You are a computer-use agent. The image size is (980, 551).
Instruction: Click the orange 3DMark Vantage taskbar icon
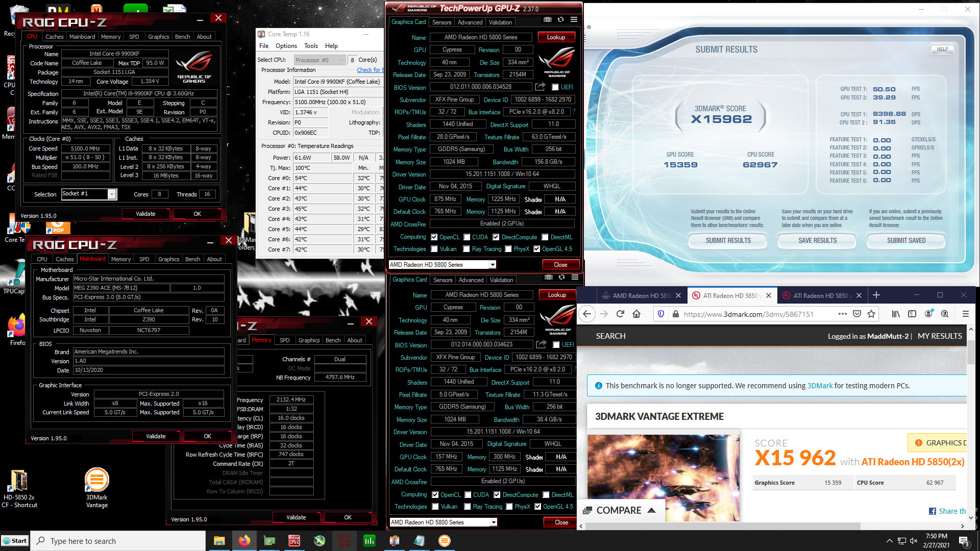[x=445, y=541]
